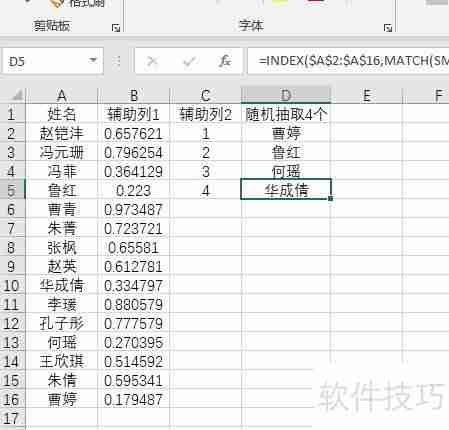The height and width of the screenshot is (430, 449).
Task: Click the cell with value 0.880579
Action: click(x=134, y=305)
